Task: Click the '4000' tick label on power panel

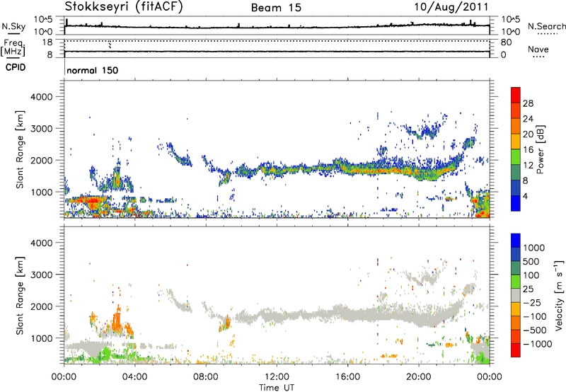Action: click(x=41, y=97)
